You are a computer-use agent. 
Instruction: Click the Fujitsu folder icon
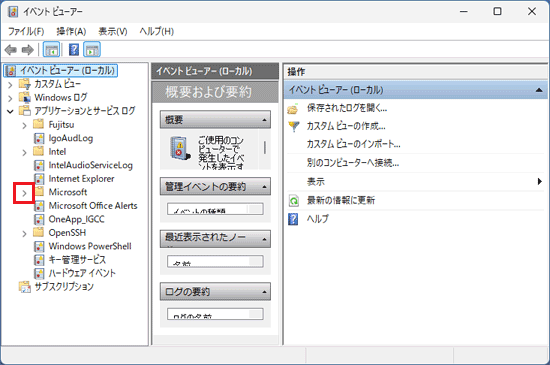[x=39, y=124]
